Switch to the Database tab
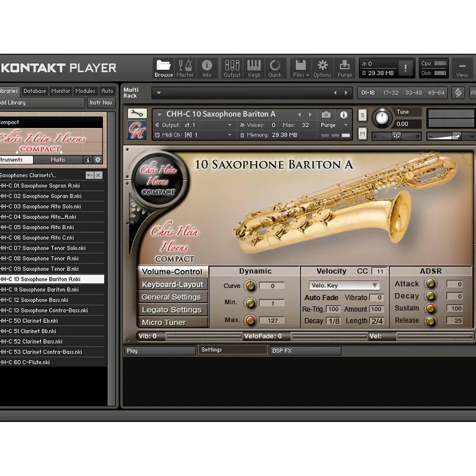The height and width of the screenshot is (476, 476). (35, 91)
